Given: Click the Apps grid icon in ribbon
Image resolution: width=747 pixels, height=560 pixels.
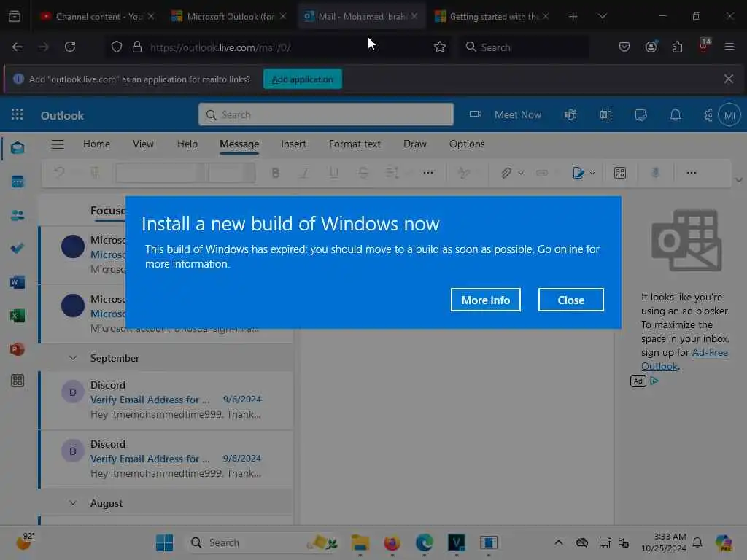Looking at the screenshot, I should point(620,173).
